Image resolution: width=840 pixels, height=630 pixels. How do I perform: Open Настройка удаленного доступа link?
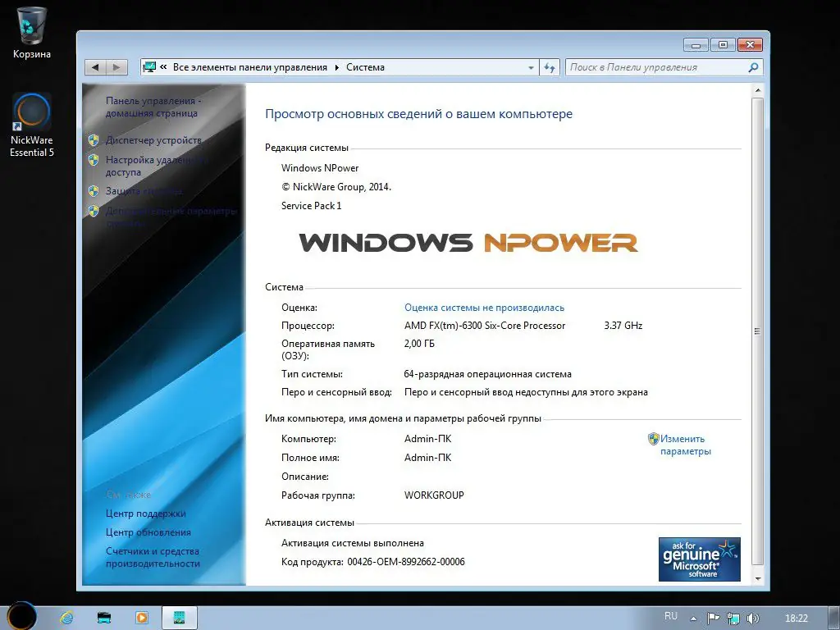click(x=155, y=166)
